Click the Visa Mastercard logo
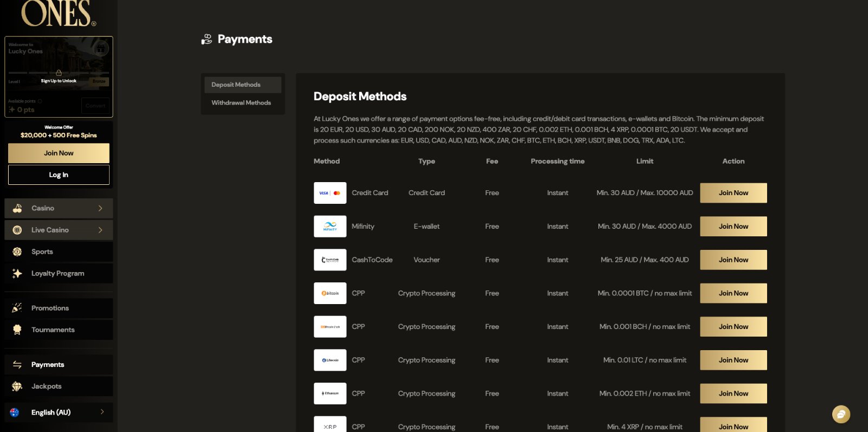The image size is (868, 432). tap(330, 193)
